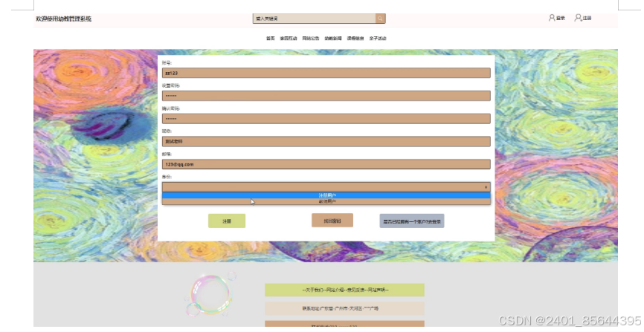Open the 首页 nav menu item
The width and height of the screenshot is (644, 332).
point(270,38)
